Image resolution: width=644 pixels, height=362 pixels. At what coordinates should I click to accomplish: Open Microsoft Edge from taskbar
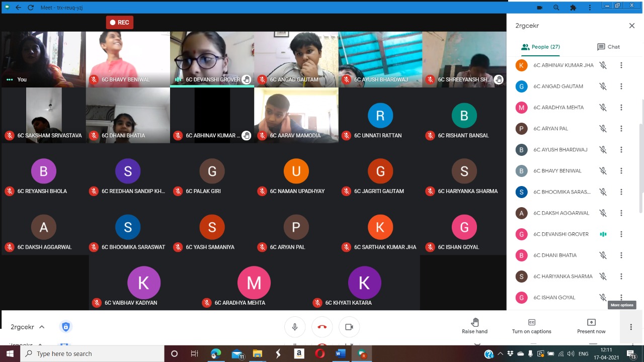click(x=216, y=354)
